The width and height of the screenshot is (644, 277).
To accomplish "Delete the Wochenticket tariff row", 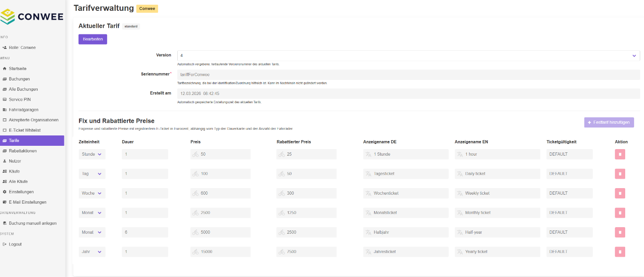I will [x=620, y=193].
